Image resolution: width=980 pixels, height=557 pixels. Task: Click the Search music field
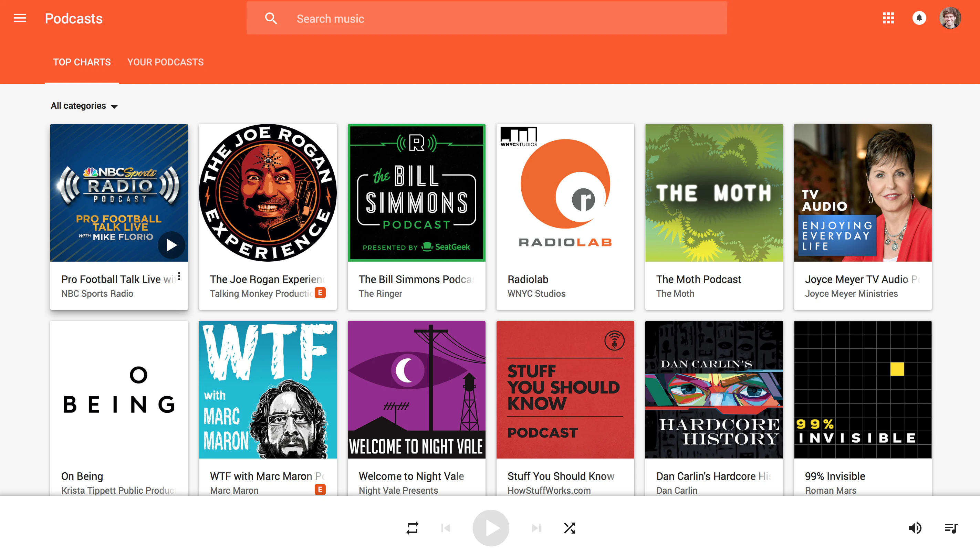pos(498,18)
